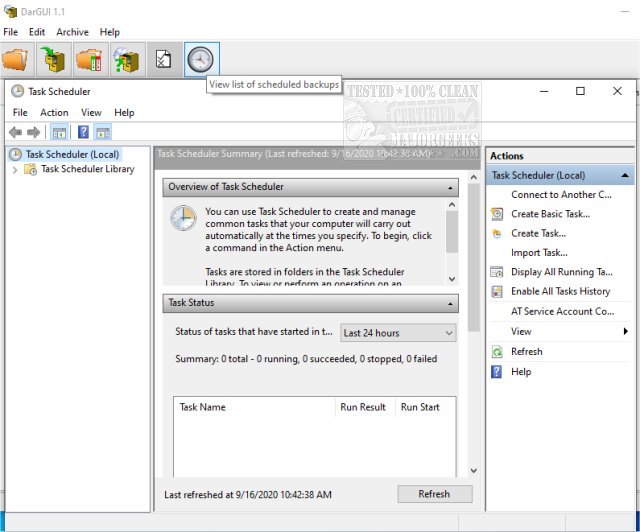Open the DarGUI Archive menu
Image resolution: width=640 pixels, height=532 pixels.
pos(72,32)
